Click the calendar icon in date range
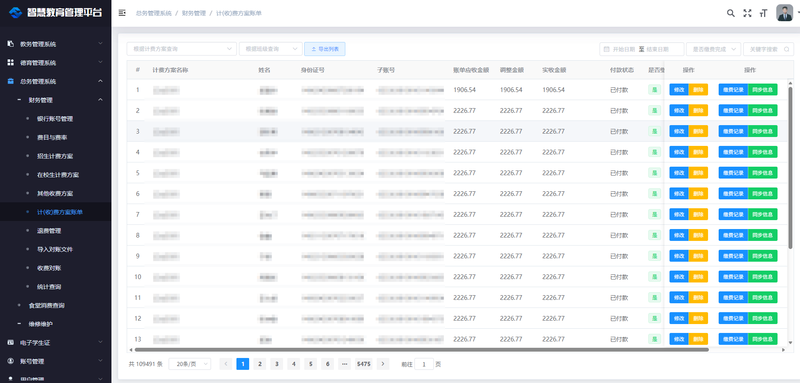 click(x=607, y=49)
